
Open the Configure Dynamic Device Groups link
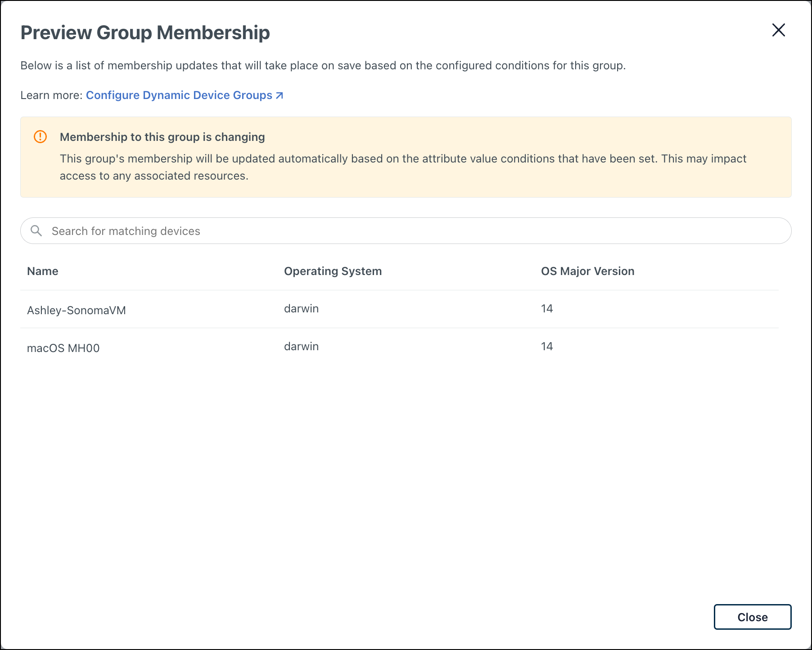(178, 95)
